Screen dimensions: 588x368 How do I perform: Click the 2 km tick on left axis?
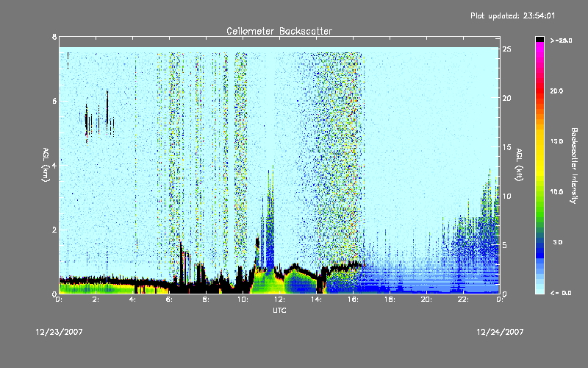pyautogui.click(x=54, y=230)
